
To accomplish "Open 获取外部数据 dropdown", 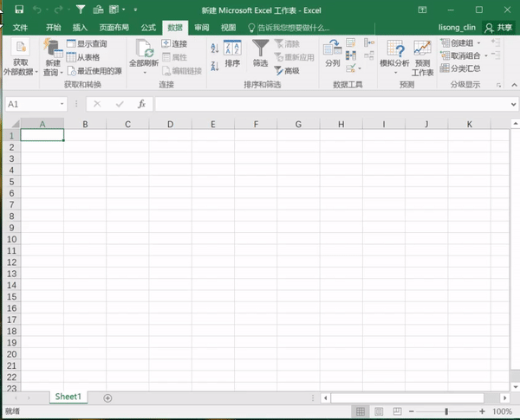I will [21, 57].
